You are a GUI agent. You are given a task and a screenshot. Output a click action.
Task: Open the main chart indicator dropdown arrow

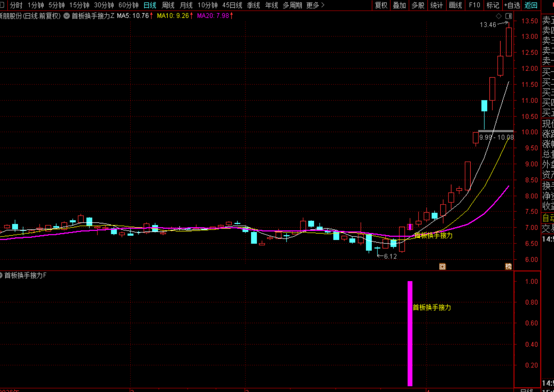tap(66, 16)
